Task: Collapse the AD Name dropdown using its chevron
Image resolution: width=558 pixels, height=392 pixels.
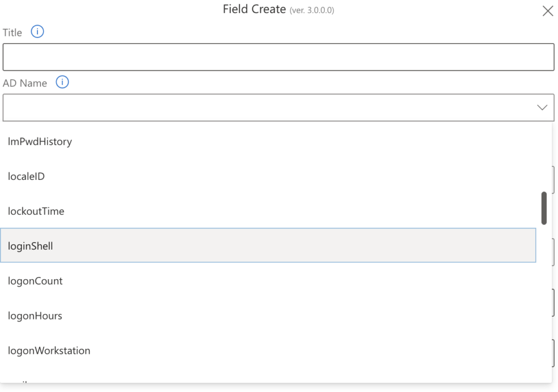Action: click(542, 107)
